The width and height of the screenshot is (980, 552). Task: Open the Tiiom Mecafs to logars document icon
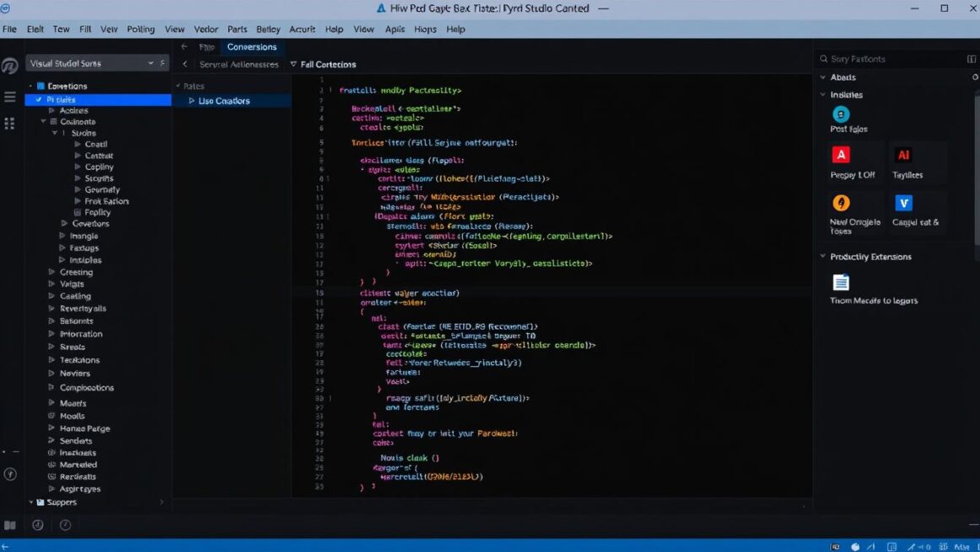point(841,282)
